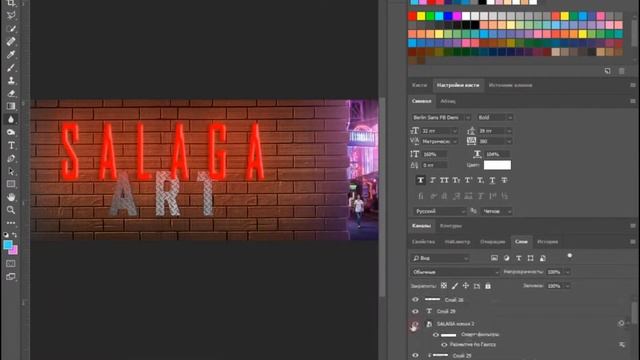640x360 pixels.
Task: Open the kerning Метрически dropdown
Action: (x=454, y=141)
